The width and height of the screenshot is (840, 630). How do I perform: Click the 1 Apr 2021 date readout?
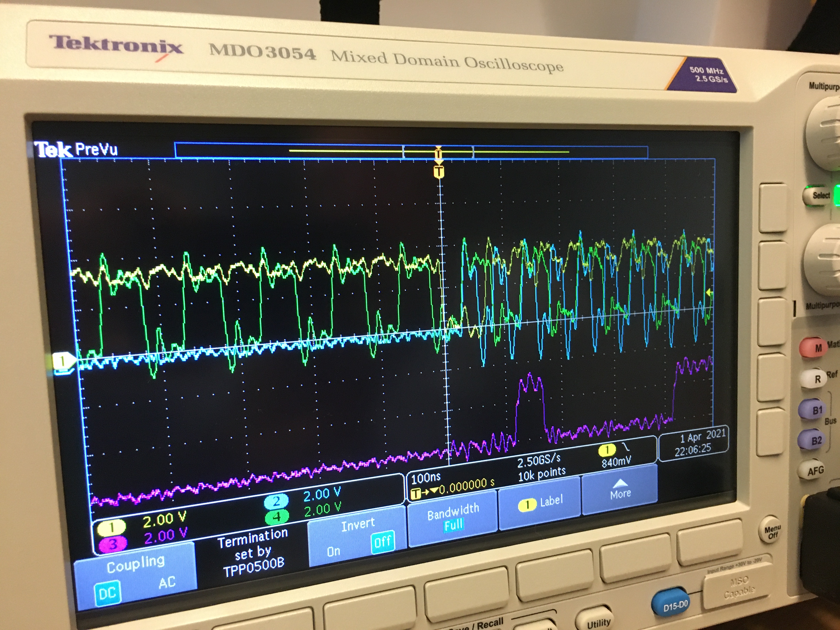[x=702, y=437]
